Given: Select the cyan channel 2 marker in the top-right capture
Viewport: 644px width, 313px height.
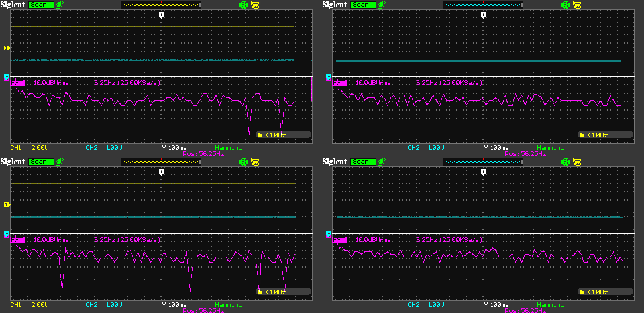Looking at the screenshot, I should (x=329, y=77).
